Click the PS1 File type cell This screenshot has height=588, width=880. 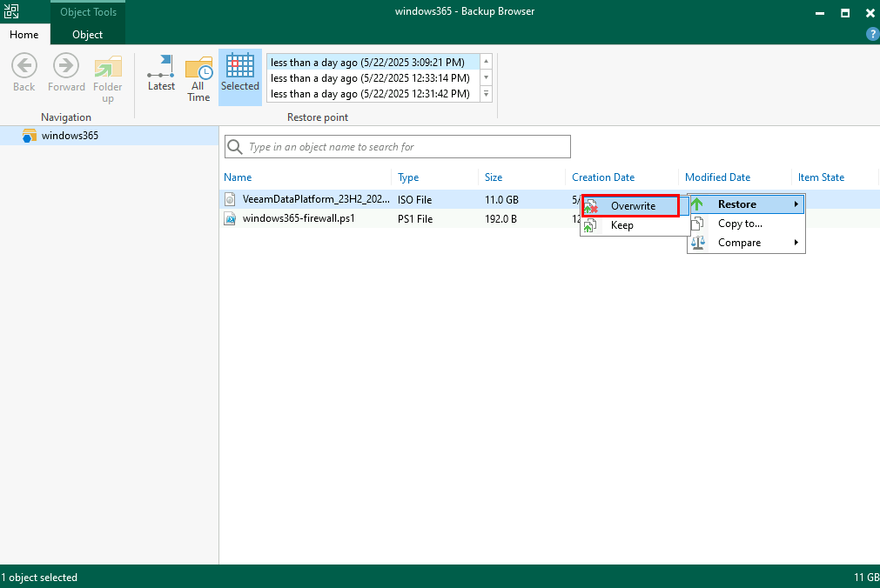(x=415, y=219)
